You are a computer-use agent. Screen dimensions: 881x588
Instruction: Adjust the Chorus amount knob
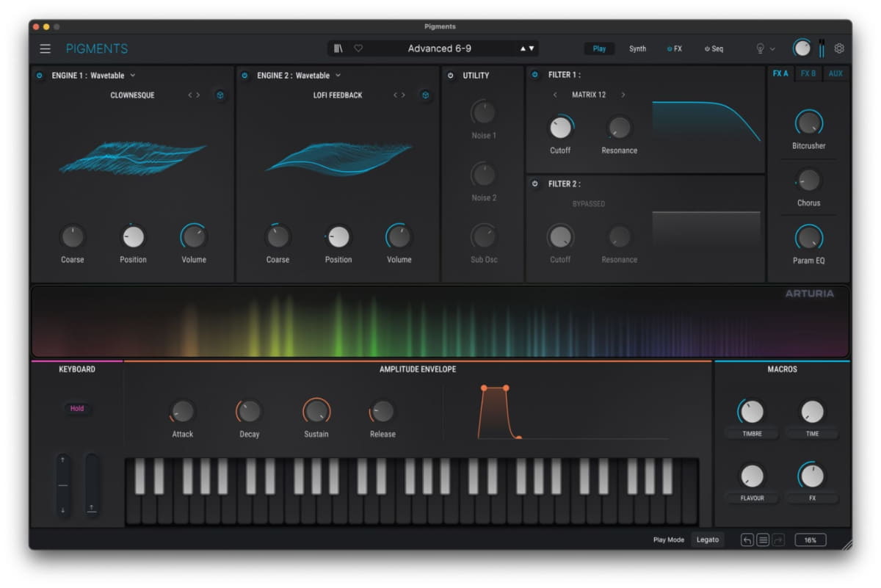coord(808,180)
